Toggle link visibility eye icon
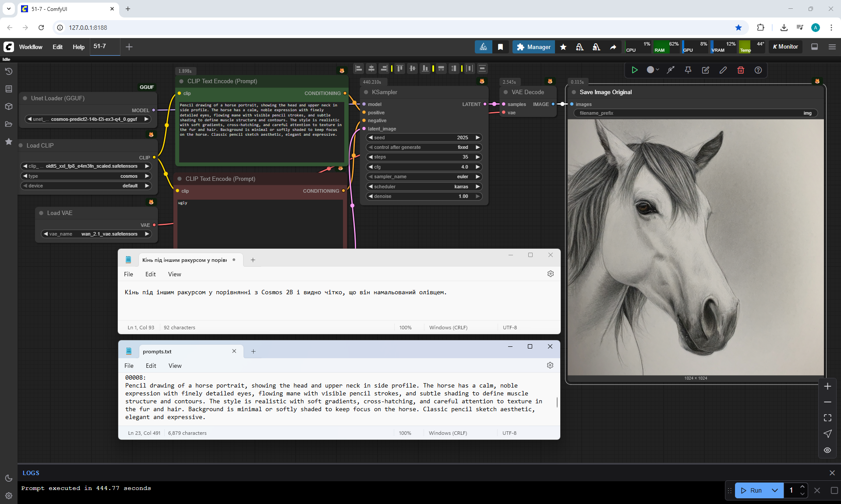The image size is (841, 504). click(x=827, y=450)
